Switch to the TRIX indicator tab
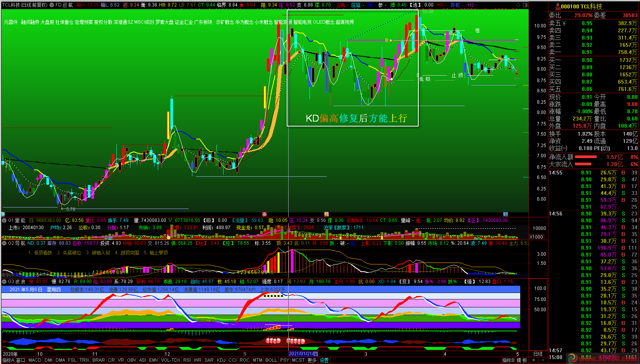640x364 pixels. (x=84, y=360)
